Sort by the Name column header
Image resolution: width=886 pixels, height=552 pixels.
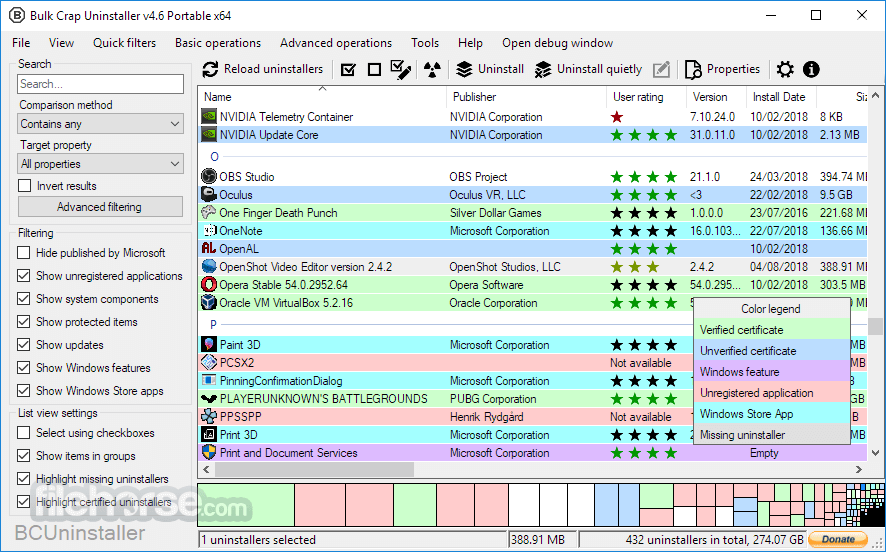point(322,97)
